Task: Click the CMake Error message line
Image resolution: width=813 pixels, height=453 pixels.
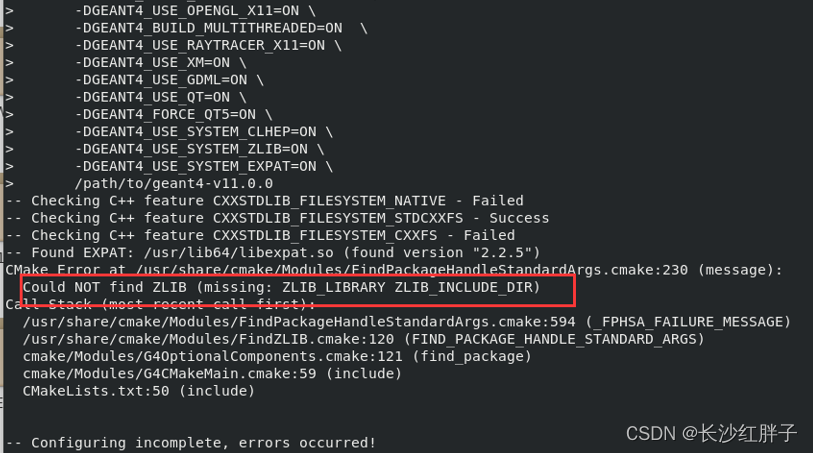Action: 394,270
